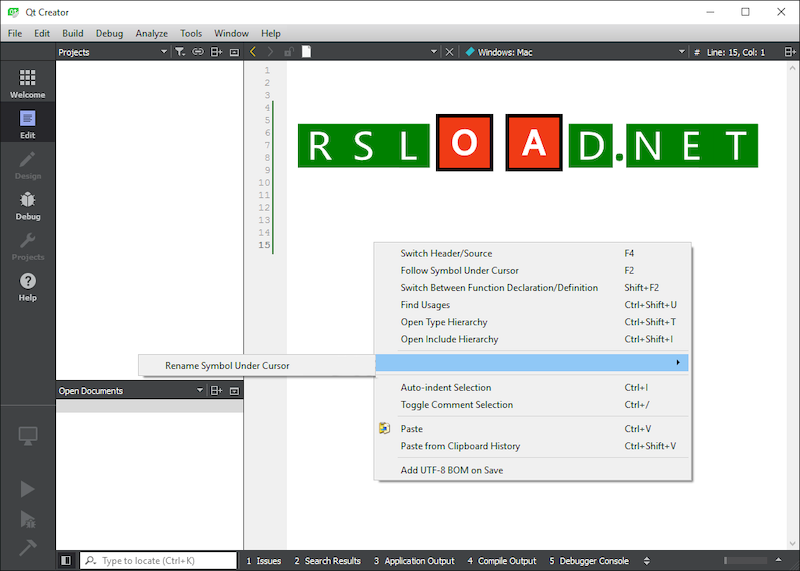Screen dimensions: 800x571
Task: Build project with hammer icon
Action: [27, 548]
